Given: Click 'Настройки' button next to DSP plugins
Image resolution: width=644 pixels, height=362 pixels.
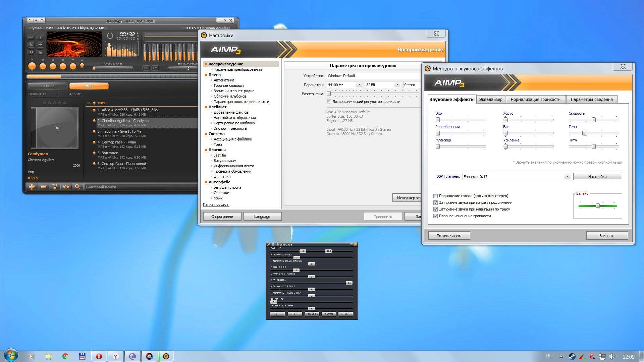Looking at the screenshot, I should 597,177.
